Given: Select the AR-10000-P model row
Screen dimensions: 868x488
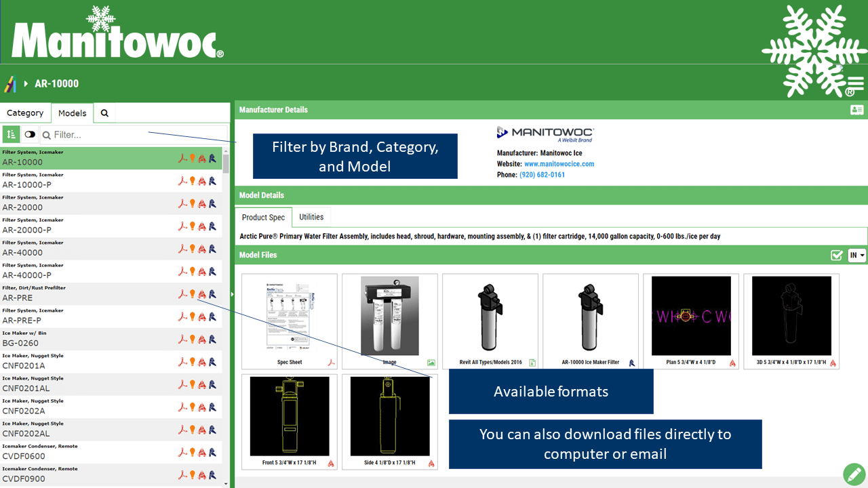Looking at the screenshot, I should 111,181.
